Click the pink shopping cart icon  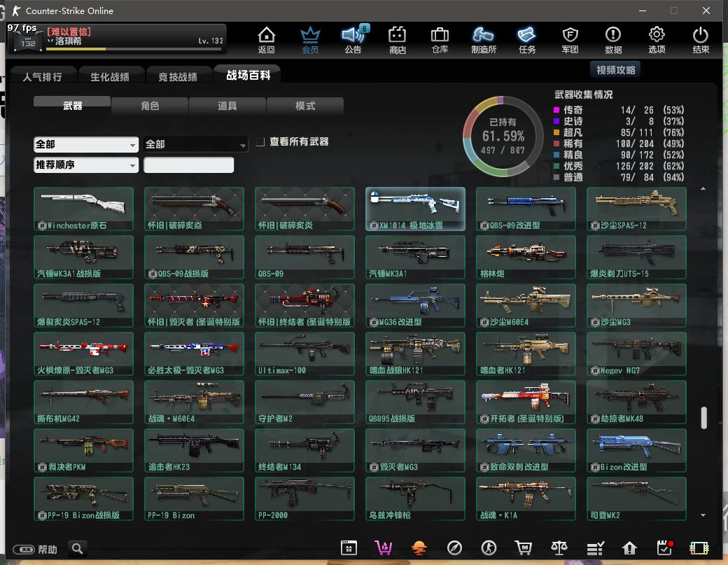(x=384, y=547)
